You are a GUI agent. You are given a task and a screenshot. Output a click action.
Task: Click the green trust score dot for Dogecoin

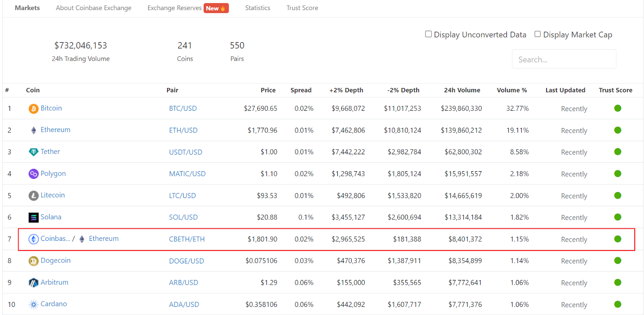point(618,261)
